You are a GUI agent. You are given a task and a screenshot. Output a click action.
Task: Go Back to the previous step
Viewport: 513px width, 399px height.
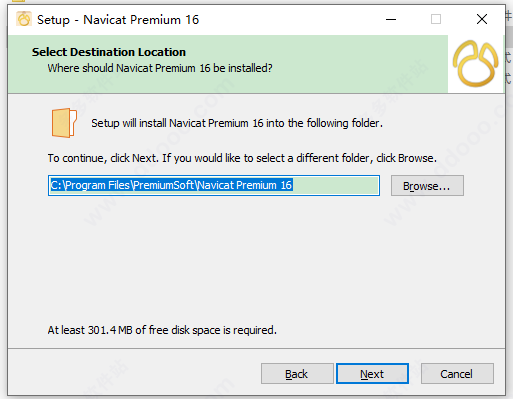click(297, 374)
